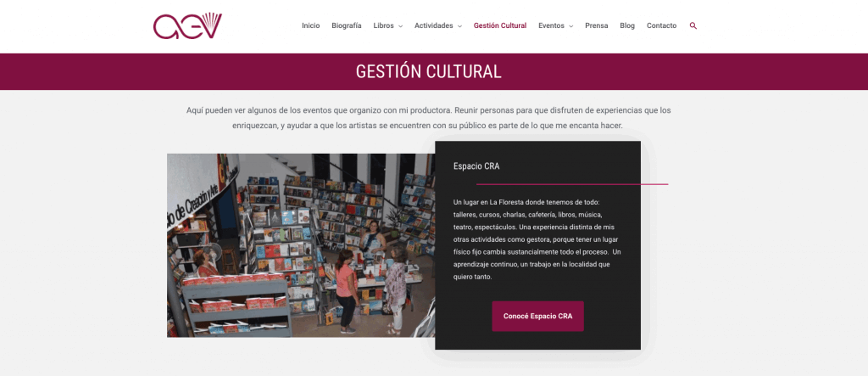Expand the Libros dropdown chevron
Viewport: 868px width, 376px height.
[x=400, y=26]
